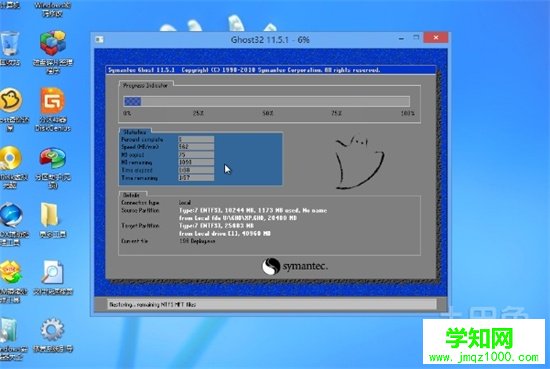Screen dimensions: 550x369
Task: Open the gold disc virtual drive icon
Action: pyautogui.click(x=11, y=158)
